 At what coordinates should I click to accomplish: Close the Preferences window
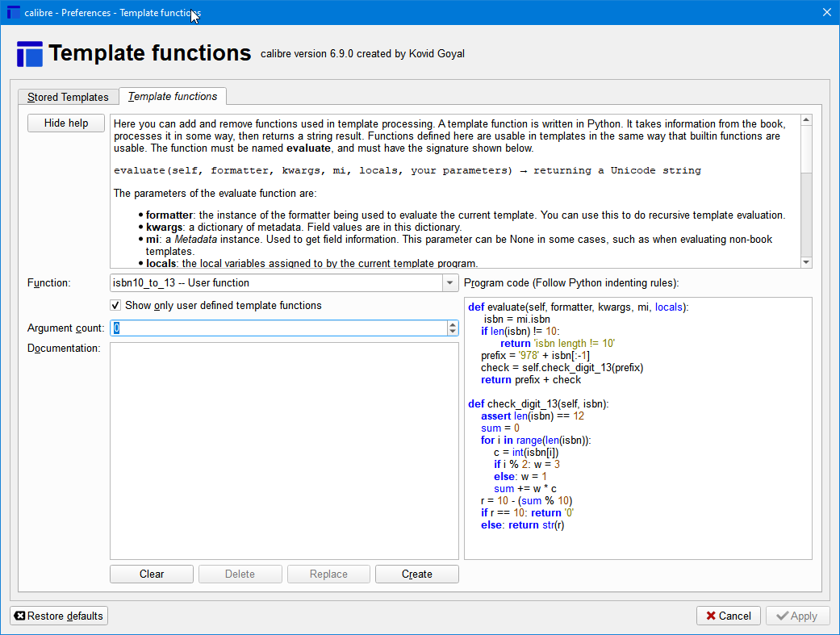point(825,12)
